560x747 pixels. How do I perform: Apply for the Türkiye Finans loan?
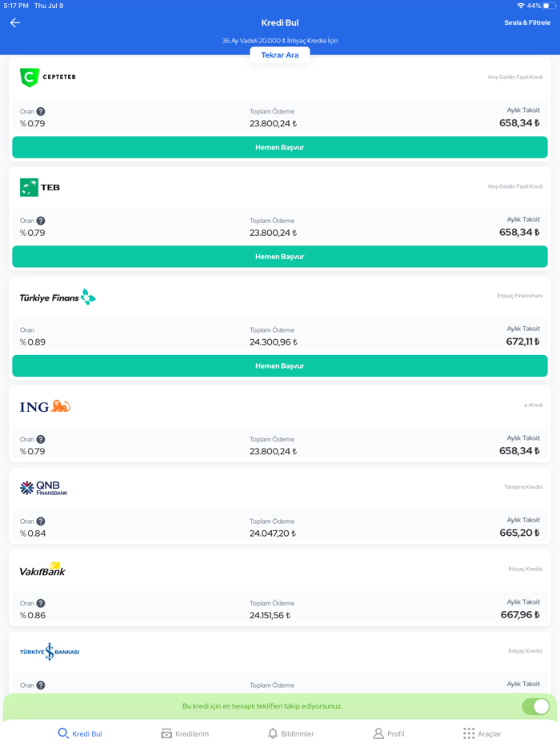[x=280, y=366]
